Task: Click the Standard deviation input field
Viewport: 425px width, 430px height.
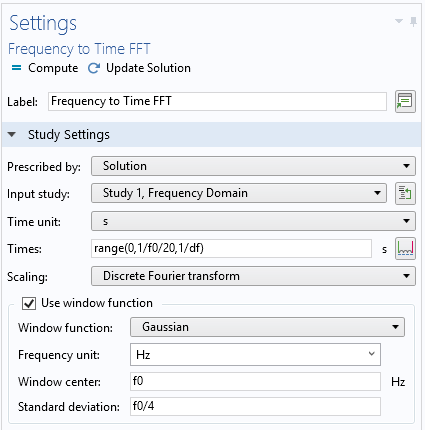Action: (x=255, y=407)
